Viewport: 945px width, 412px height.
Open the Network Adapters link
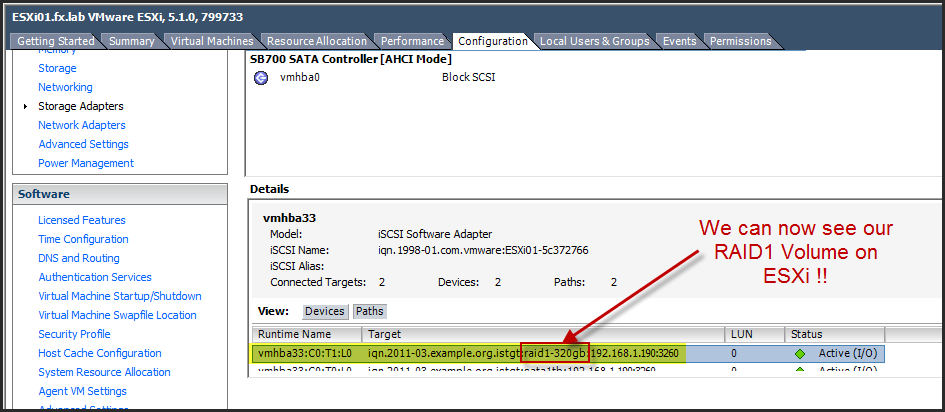point(82,125)
